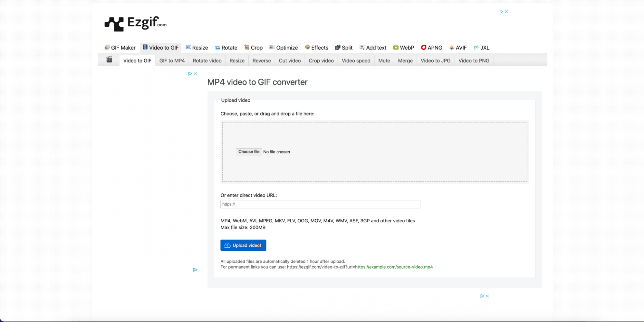Switch to the Merge tab
The height and width of the screenshot is (322, 644).
(405, 60)
